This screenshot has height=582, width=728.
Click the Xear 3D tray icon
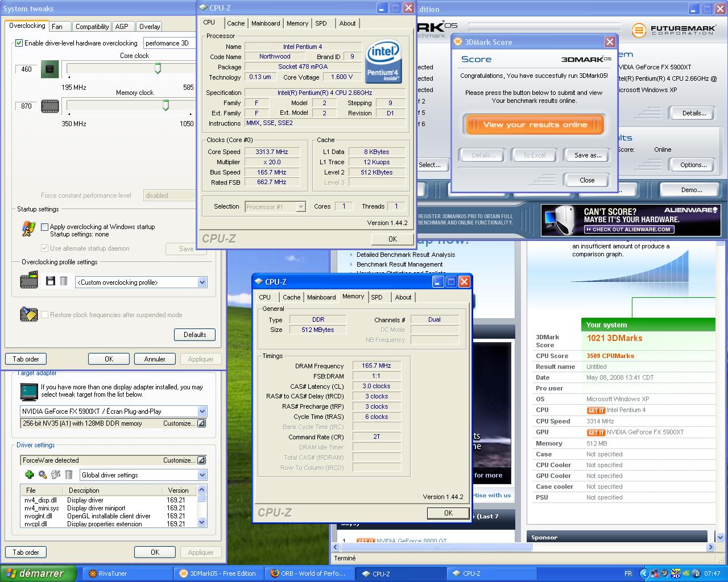[x=676, y=573]
